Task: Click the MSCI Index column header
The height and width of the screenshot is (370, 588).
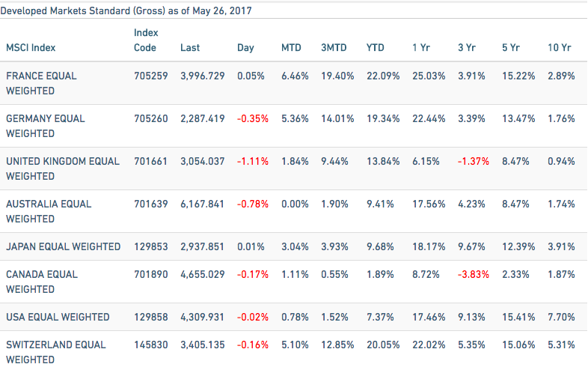Action: tap(31, 48)
